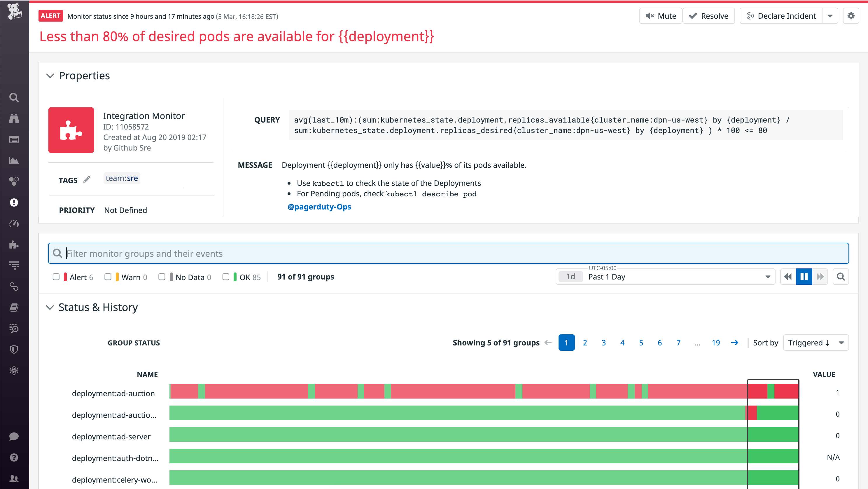Click the filter monitor groups search field

(337, 253)
